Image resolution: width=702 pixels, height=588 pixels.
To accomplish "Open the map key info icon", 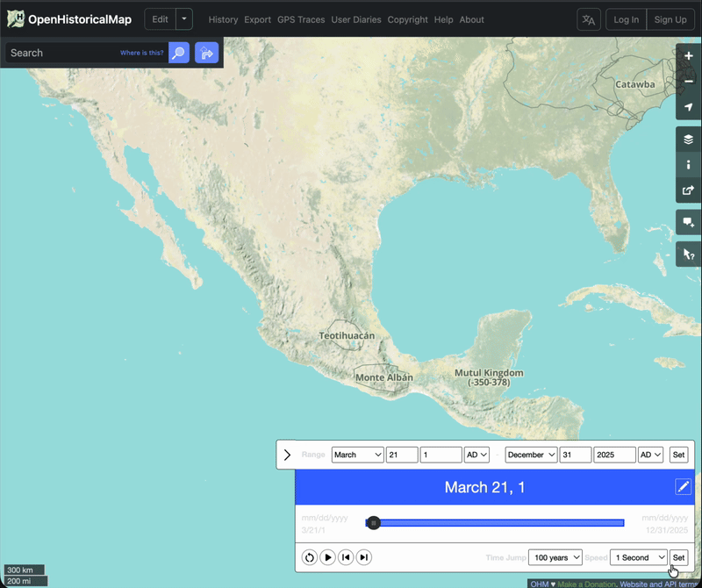I will pos(688,165).
